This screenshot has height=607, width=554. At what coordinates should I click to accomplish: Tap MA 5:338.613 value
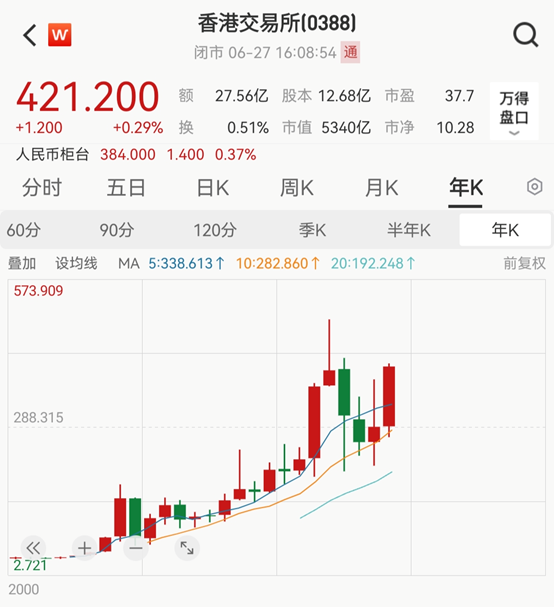[x=186, y=264]
